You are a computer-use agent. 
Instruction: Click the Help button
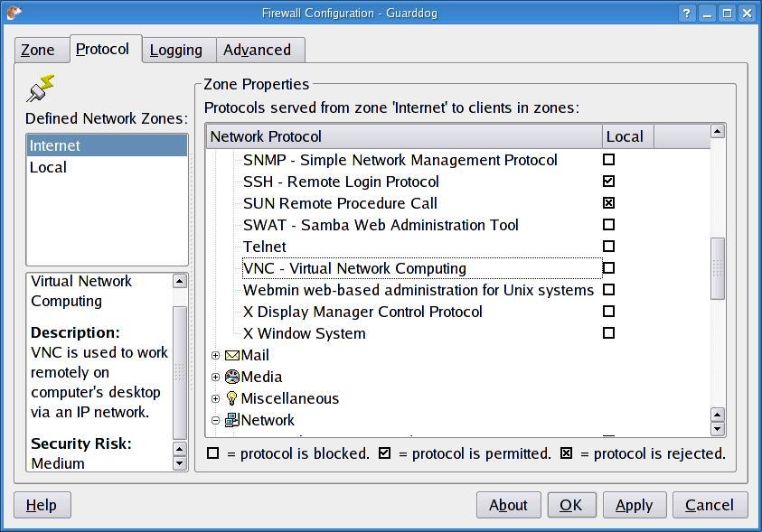tap(42, 505)
